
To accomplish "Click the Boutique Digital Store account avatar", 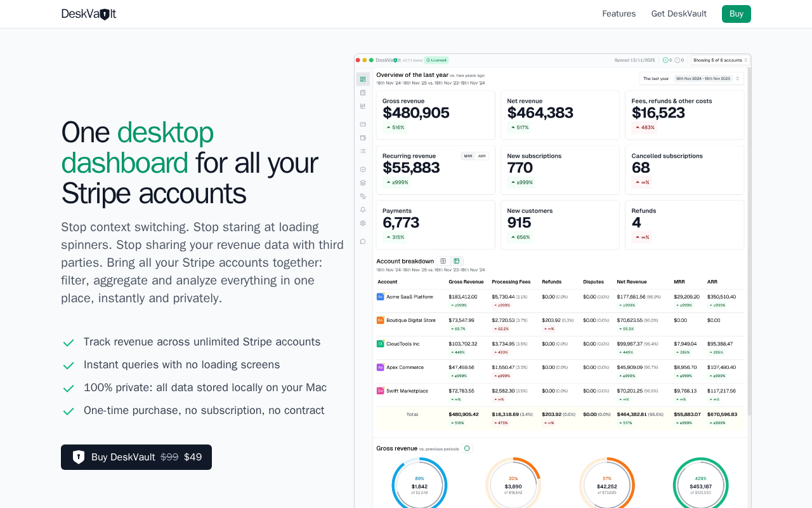I will click(381, 320).
